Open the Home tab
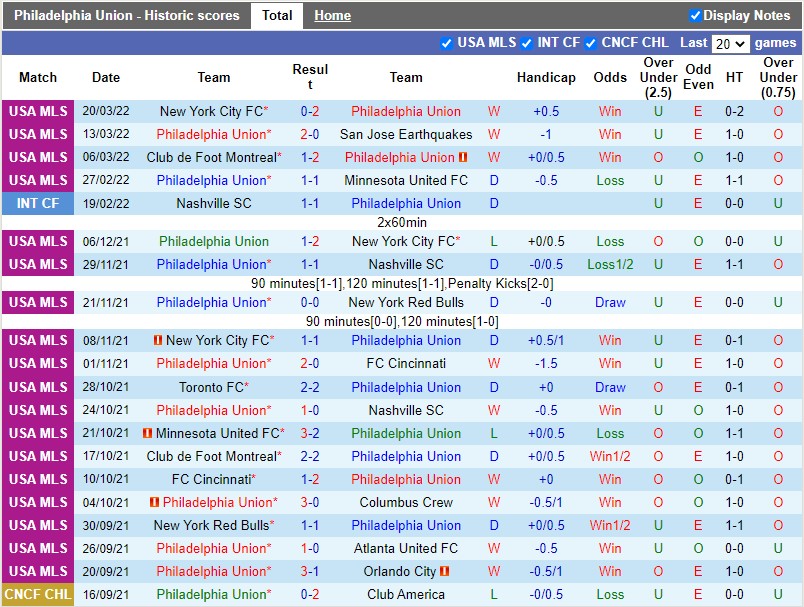 click(333, 15)
